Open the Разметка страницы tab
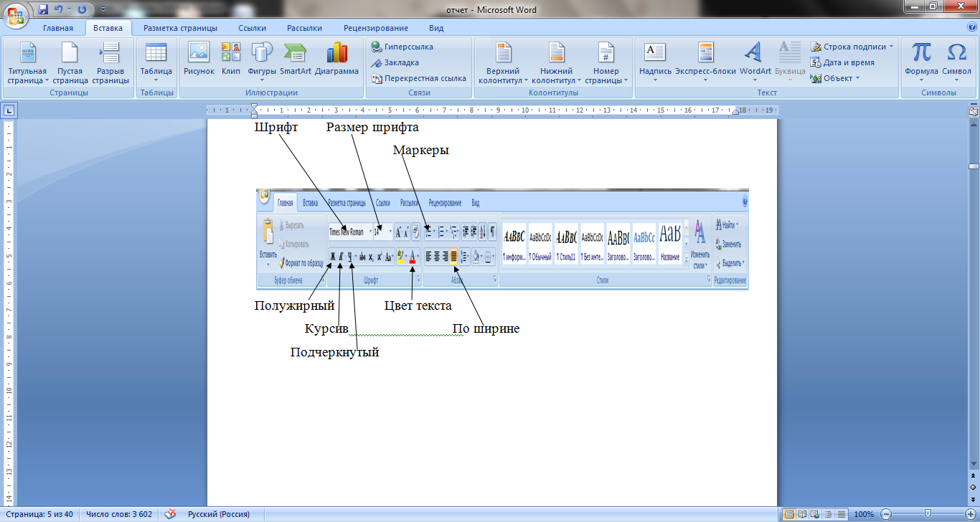 (180, 28)
